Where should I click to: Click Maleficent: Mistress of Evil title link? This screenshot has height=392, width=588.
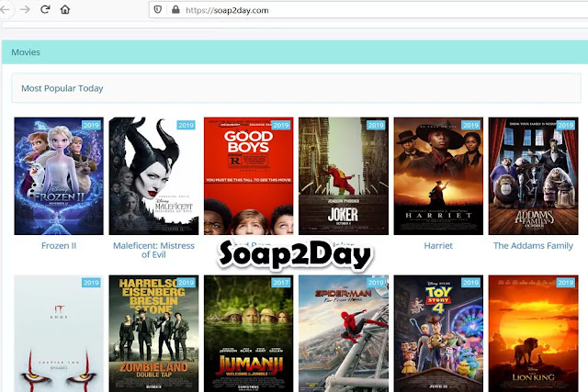153,250
